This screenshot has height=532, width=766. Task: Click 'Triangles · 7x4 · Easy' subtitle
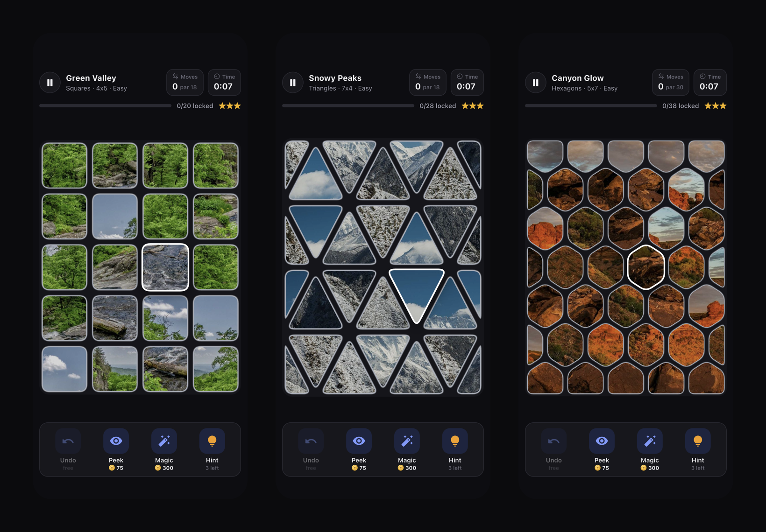tap(340, 88)
